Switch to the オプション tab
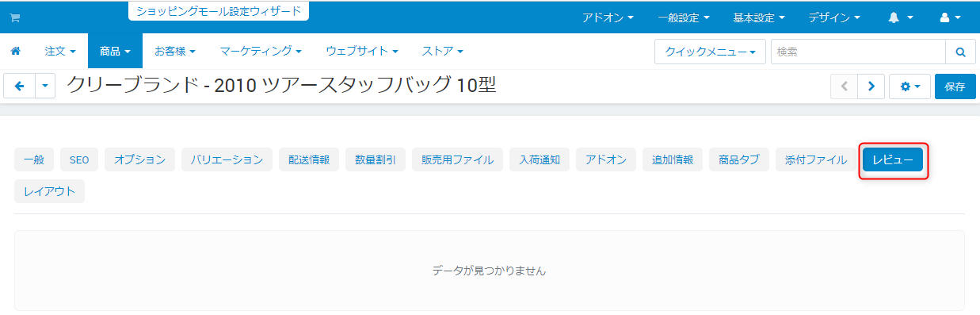Viewport: 980px width, 315px height. coord(139,159)
